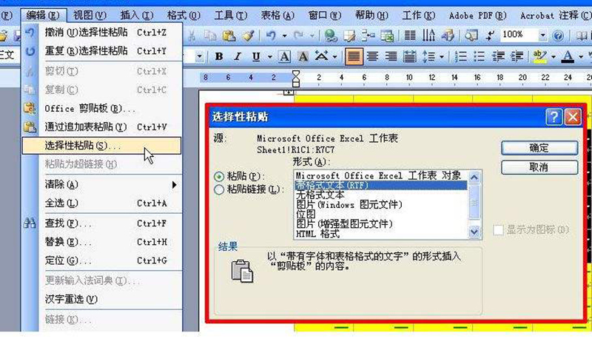This screenshot has height=364, width=592.
Task: Apply Character Shading icon
Action: pos(303,57)
